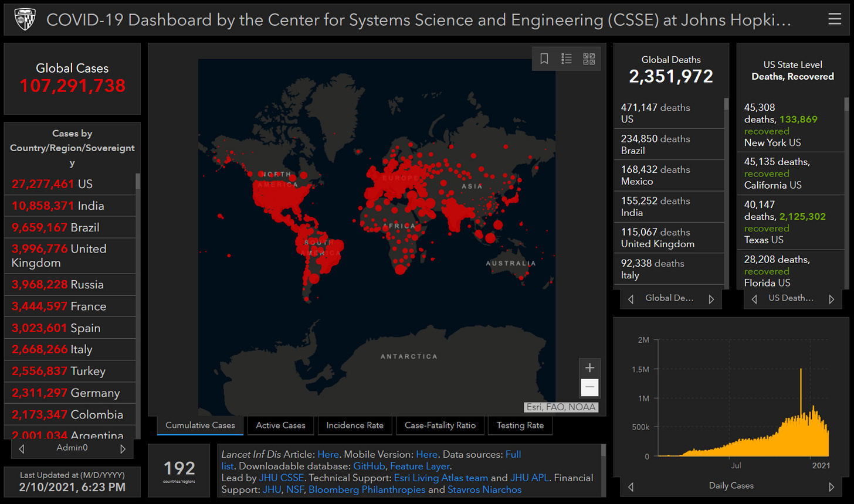Zoom out on the map with minus

[589, 387]
